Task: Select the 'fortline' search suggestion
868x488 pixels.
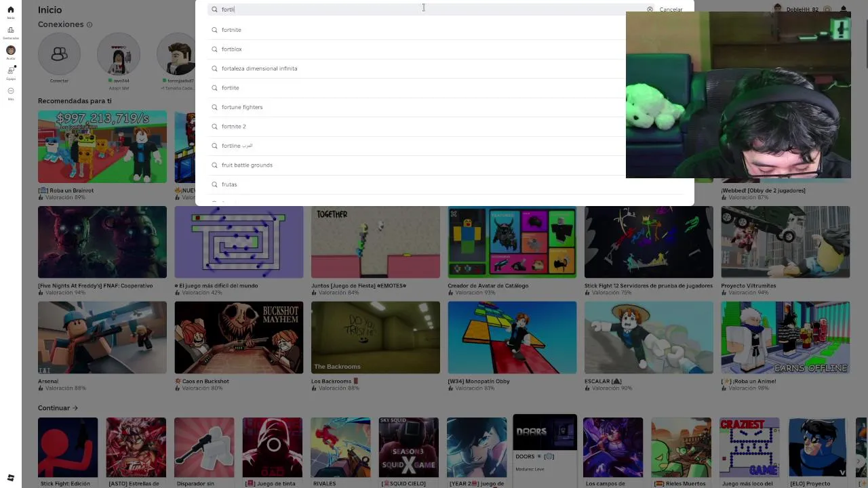Action: point(445,146)
